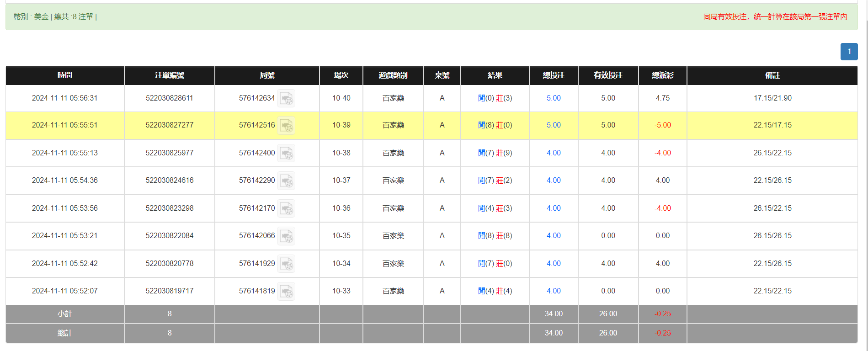Image resolution: width=868 pixels, height=351 pixels.
Task: Click the 注單編號 column header
Action: (169, 75)
